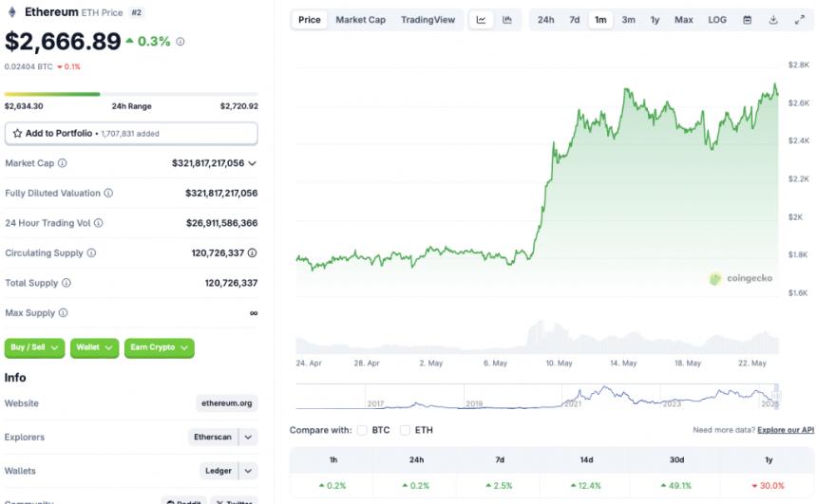This screenshot has height=504, width=817.
Task: Click info icon next to Max Supply
Action: [x=62, y=313]
